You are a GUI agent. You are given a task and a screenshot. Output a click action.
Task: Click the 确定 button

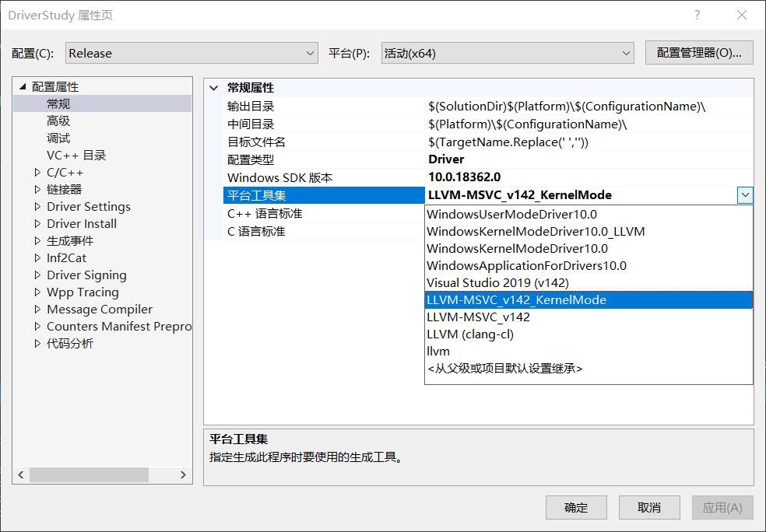click(576, 508)
